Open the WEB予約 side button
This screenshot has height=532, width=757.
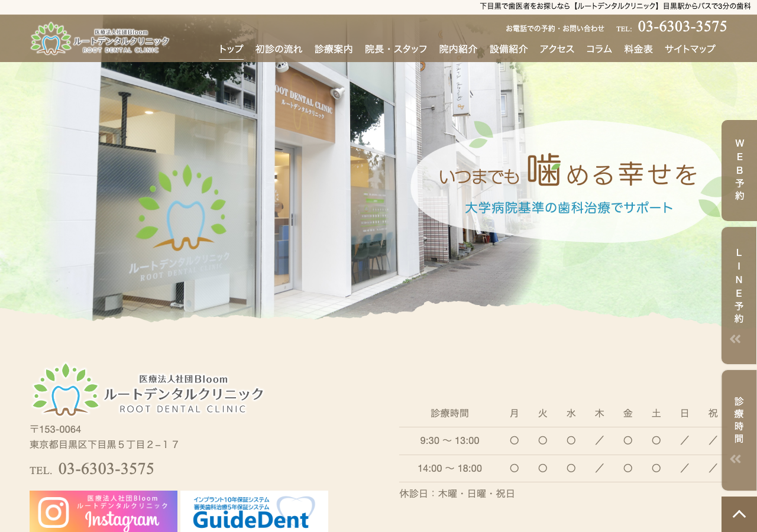[x=739, y=170]
